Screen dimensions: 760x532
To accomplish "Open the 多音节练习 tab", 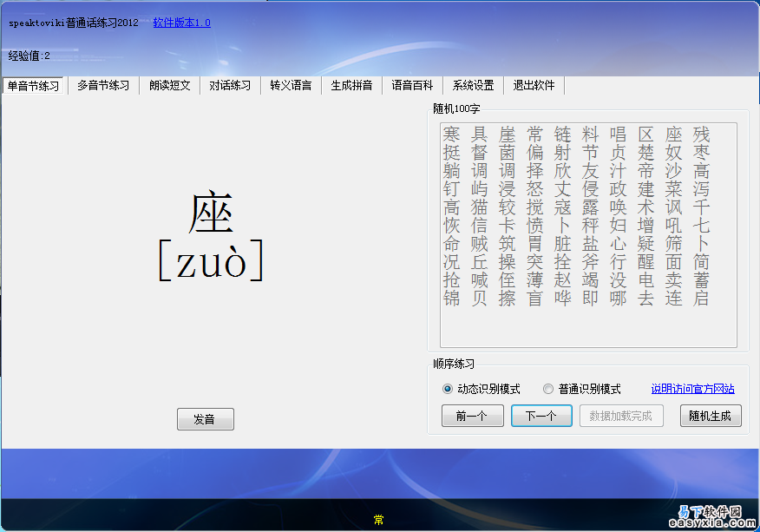I will pyautogui.click(x=103, y=86).
